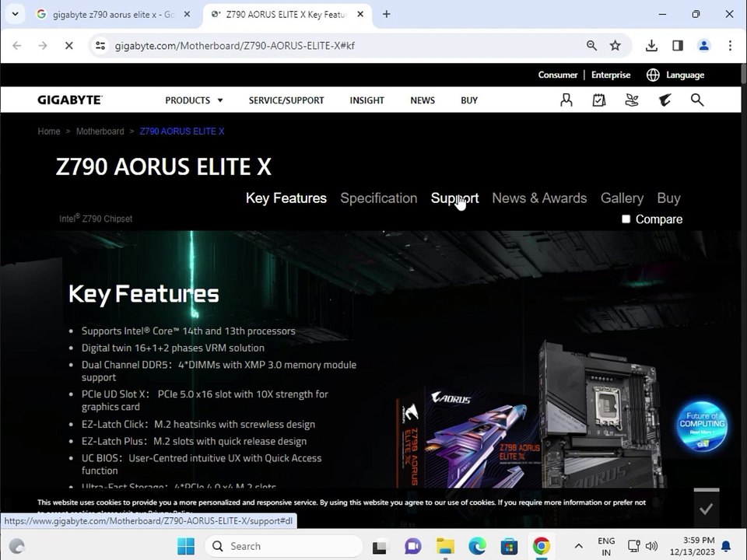Stop loading the page
This screenshot has height=560, width=747.
68,45
